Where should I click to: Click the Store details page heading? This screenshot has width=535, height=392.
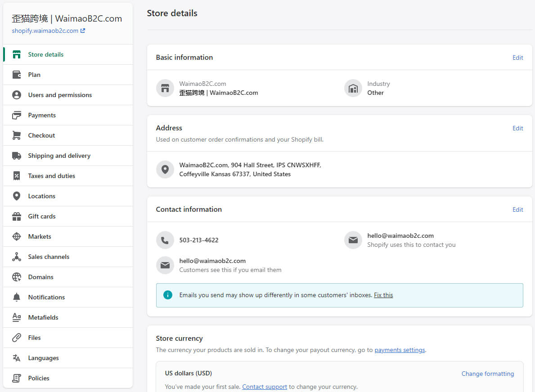172,13
